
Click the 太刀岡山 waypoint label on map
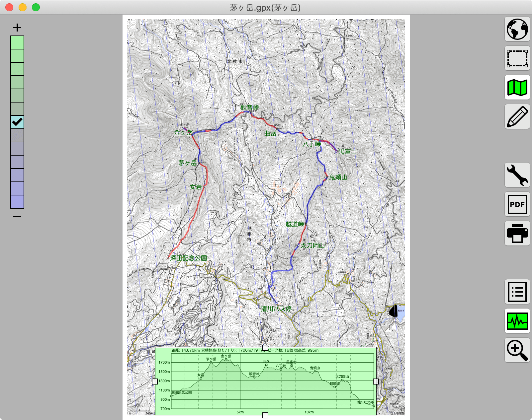coord(312,245)
